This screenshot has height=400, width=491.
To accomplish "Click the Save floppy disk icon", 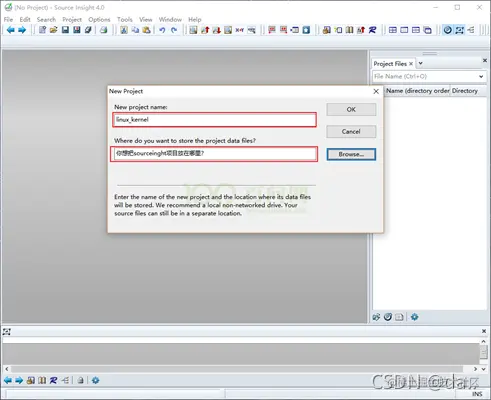I will [65, 30].
